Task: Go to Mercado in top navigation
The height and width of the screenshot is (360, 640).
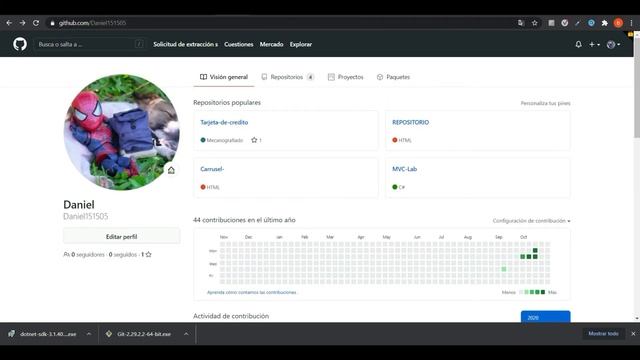Action: [271, 44]
